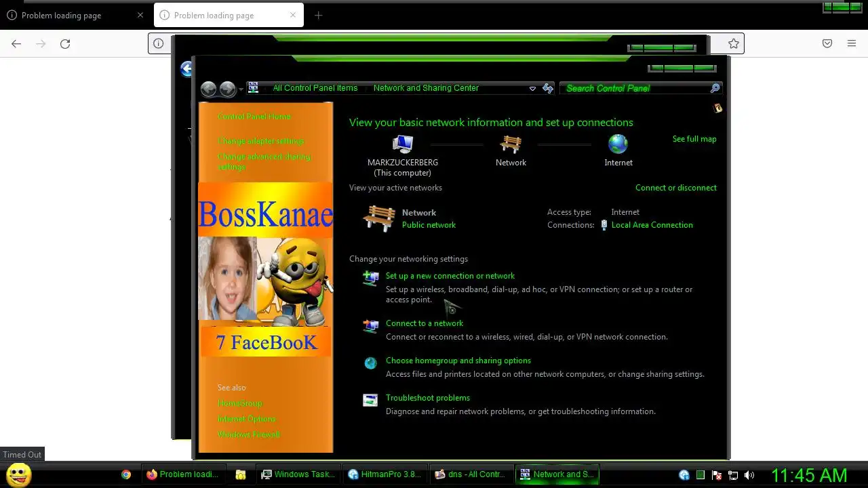Viewport: 868px width, 488px height.
Task: Click the Control Panel back arrow button
Action: tap(208, 89)
